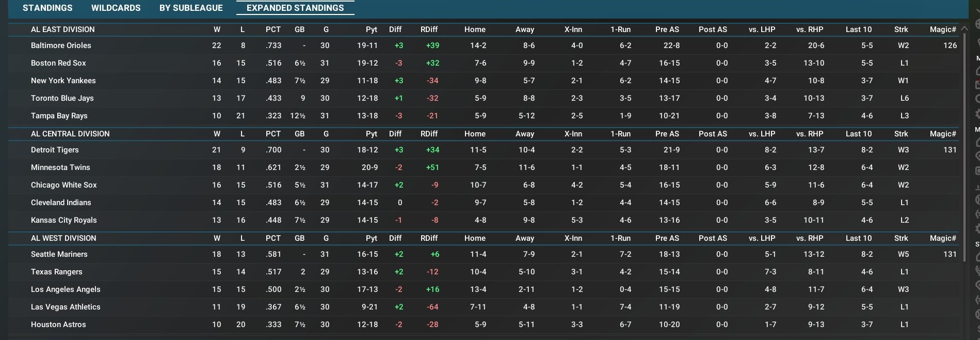Select the By Subleague tab
The height and width of the screenshot is (340, 980).
point(191,8)
